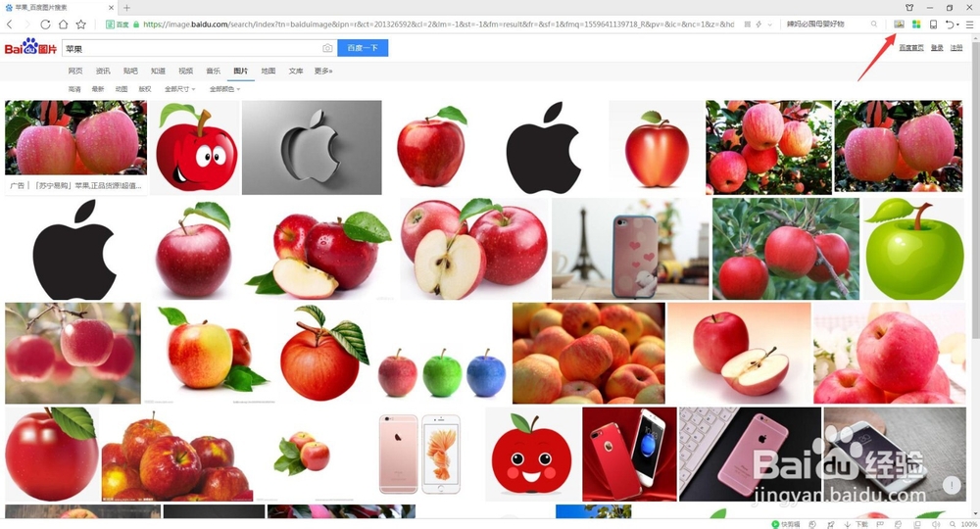Viewport: 980px width, 529px height.
Task: Expand the 全部尺寸 size filter
Action: pos(180,89)
